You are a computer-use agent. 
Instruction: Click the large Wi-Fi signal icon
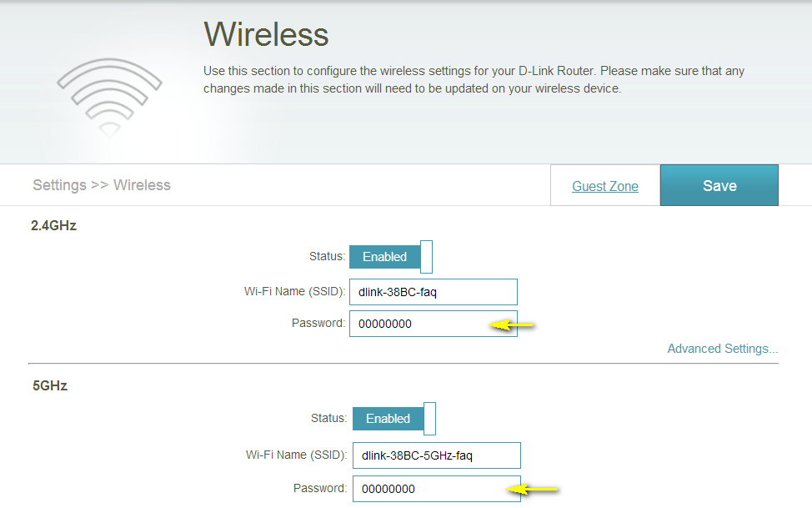tap(109, 93)
